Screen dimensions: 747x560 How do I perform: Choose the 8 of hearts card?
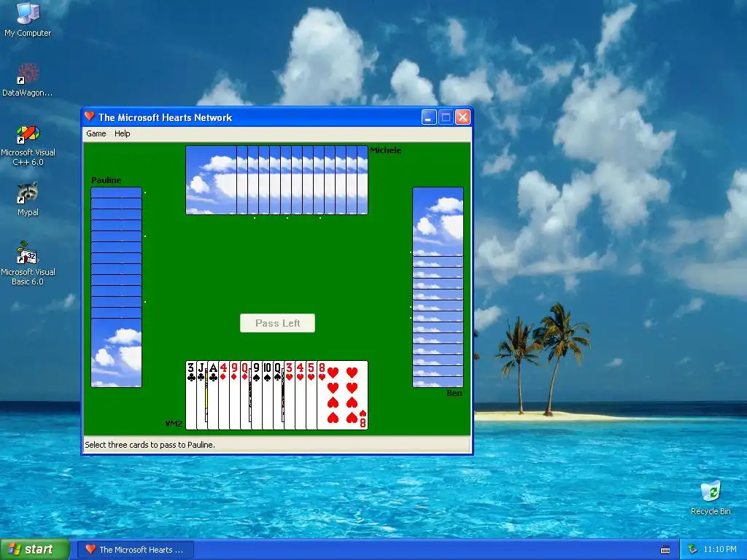coord(343,395)
